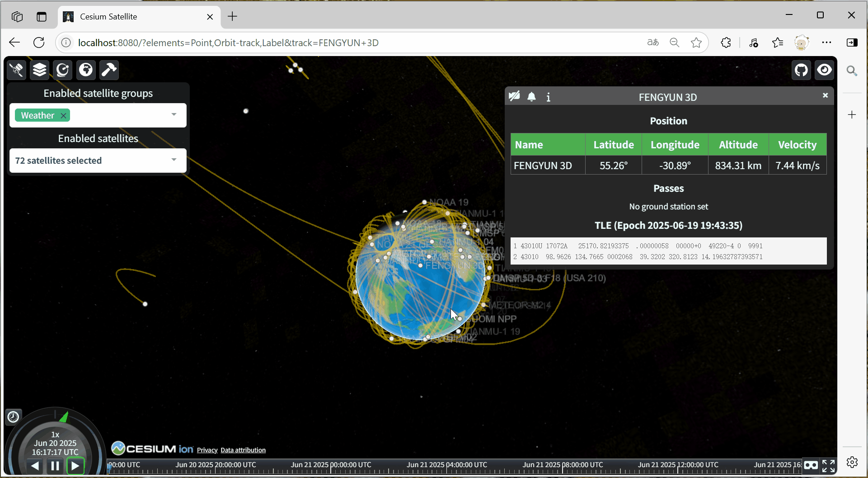Go back to the previous page
The image size is (868, 478).
[14, 43]
